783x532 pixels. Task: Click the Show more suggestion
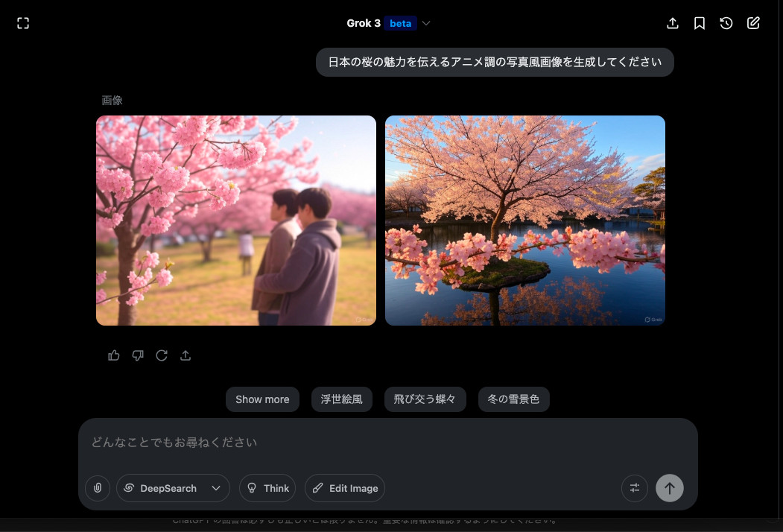263,399
